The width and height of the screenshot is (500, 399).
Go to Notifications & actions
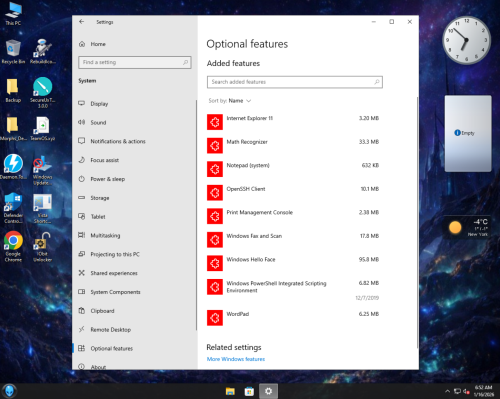coord(118,141)
